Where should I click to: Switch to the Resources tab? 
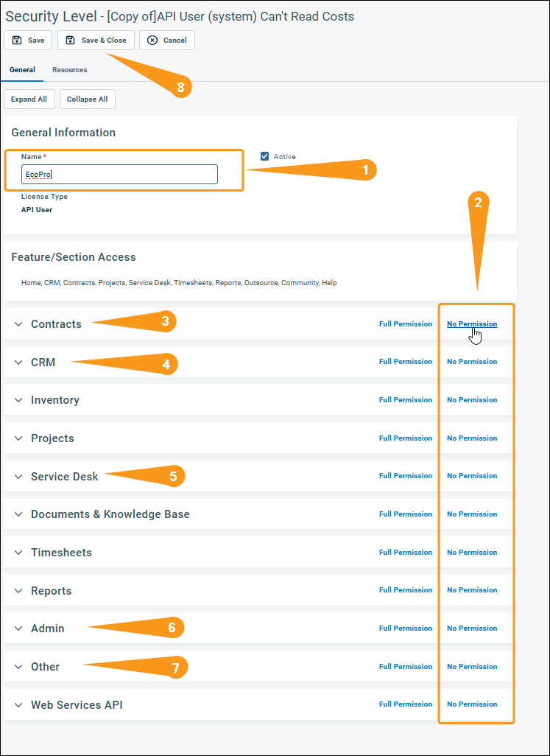(69, 70)
